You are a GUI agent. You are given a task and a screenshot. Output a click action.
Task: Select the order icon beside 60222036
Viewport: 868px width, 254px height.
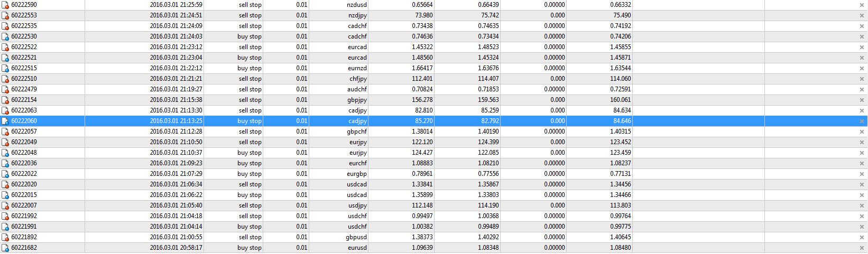(x=5, y=163)
